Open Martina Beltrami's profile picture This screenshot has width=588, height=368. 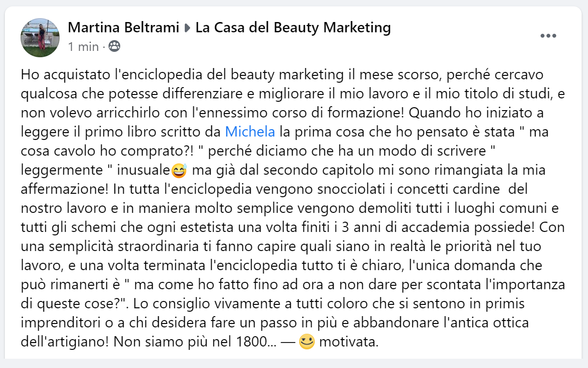coord(40,38)
